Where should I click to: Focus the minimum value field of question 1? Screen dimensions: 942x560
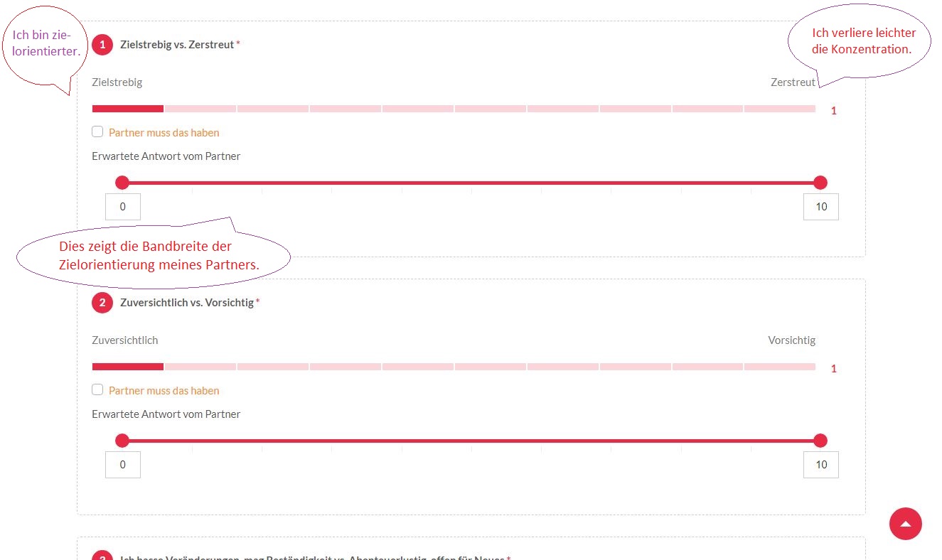pos(123,207)
